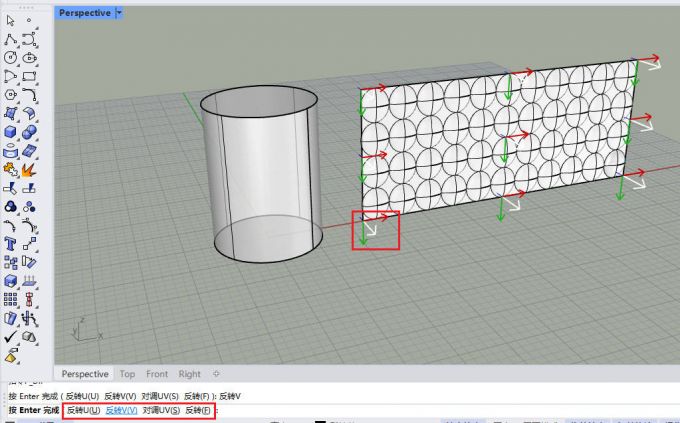Select the Fillet curves tool
The image size is (680, 423).
tap(29, 95)
